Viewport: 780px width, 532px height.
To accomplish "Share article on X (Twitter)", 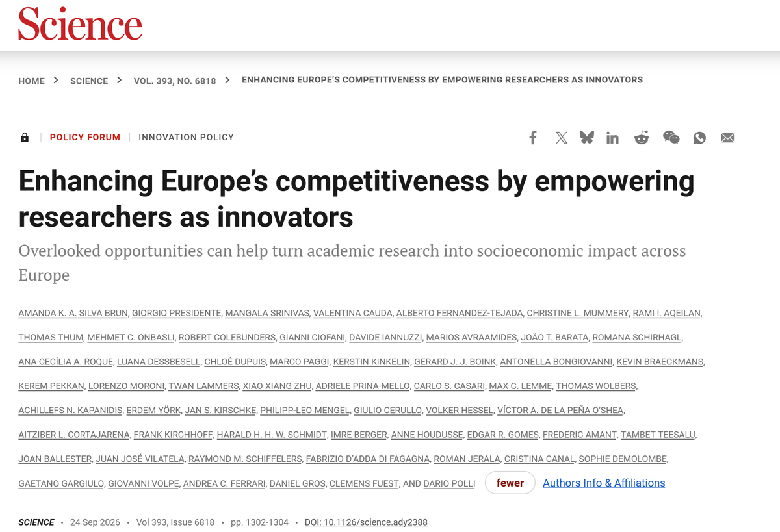I will tap(562, 137).
